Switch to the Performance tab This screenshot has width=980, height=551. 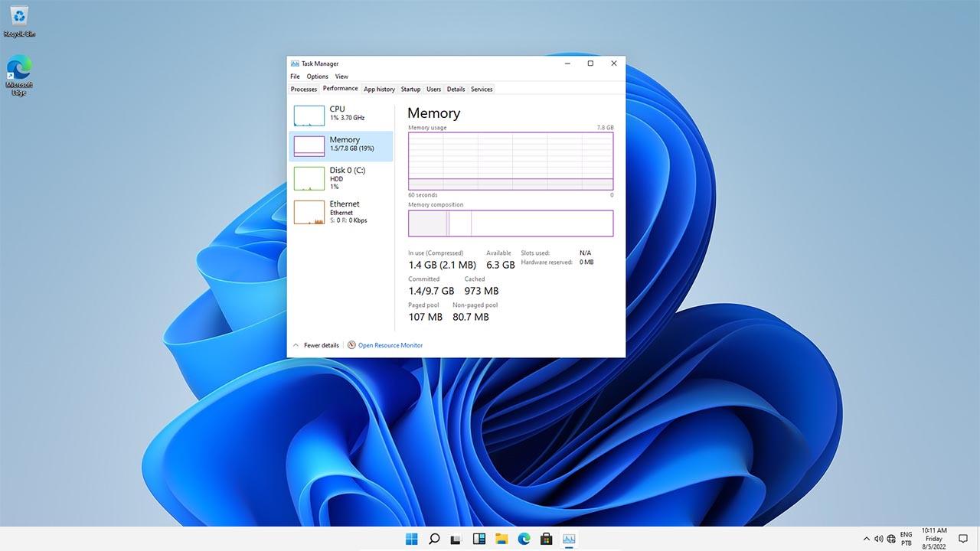pyautogui.click(x=340, y=89)
